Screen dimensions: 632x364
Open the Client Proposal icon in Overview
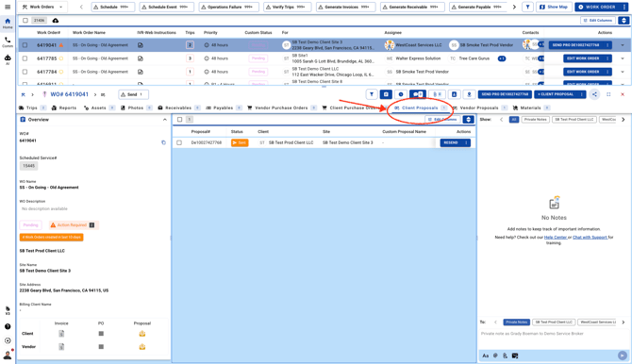coord(142,334)
